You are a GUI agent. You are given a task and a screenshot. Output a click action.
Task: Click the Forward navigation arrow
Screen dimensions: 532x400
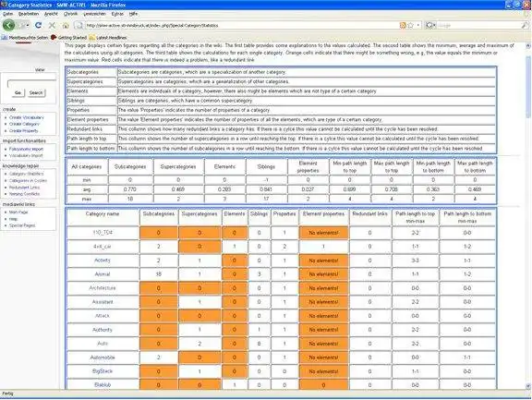coord(21,26)
